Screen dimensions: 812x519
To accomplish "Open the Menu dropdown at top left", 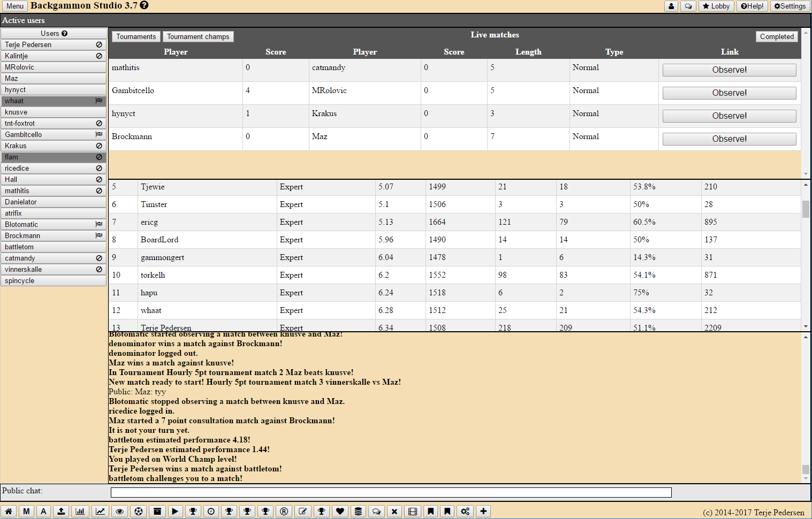I will coord(15,6).
